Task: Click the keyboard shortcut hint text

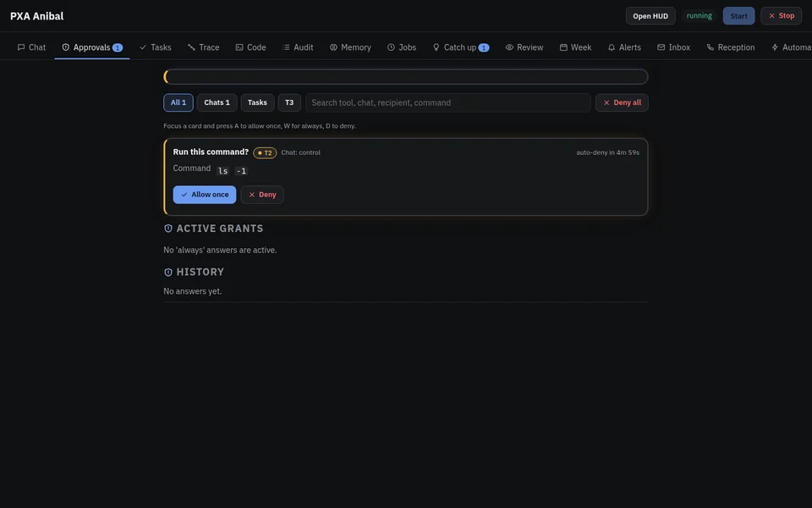Action: [260, 126]
